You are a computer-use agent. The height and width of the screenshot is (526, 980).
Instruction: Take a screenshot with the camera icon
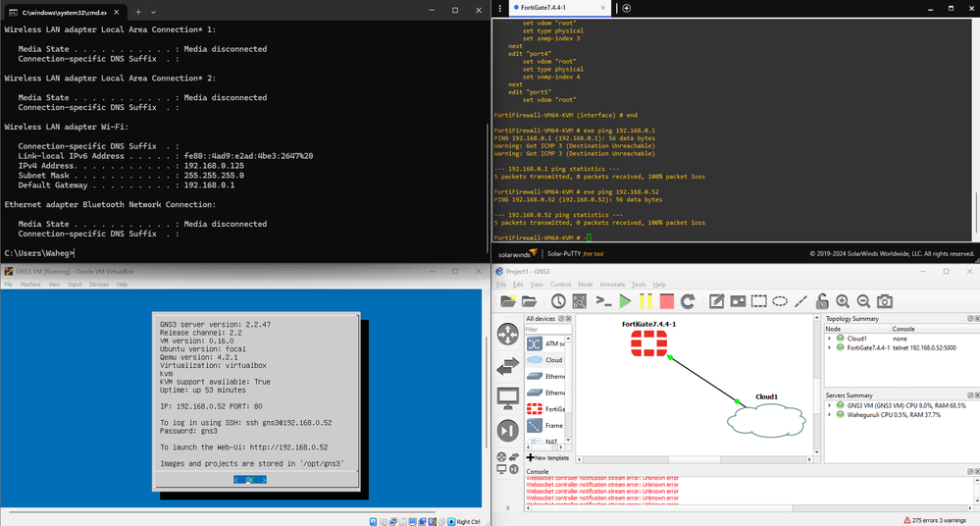[885, 301]
